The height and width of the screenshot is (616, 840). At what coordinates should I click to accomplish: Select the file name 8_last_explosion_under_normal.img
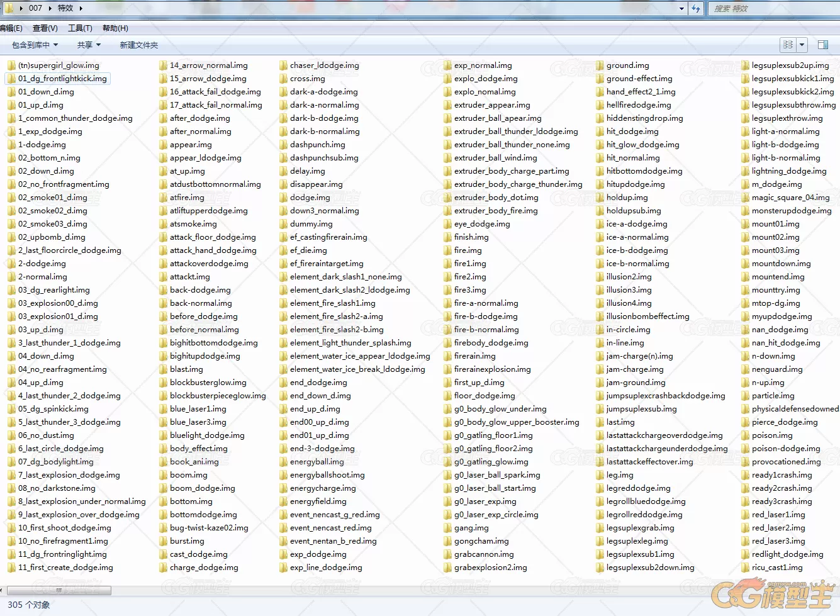coord(82,501)
